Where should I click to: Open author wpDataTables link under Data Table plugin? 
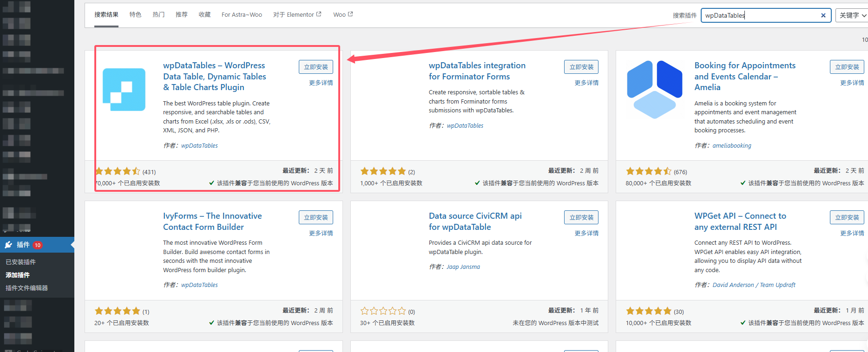click(x=199, y=145)
